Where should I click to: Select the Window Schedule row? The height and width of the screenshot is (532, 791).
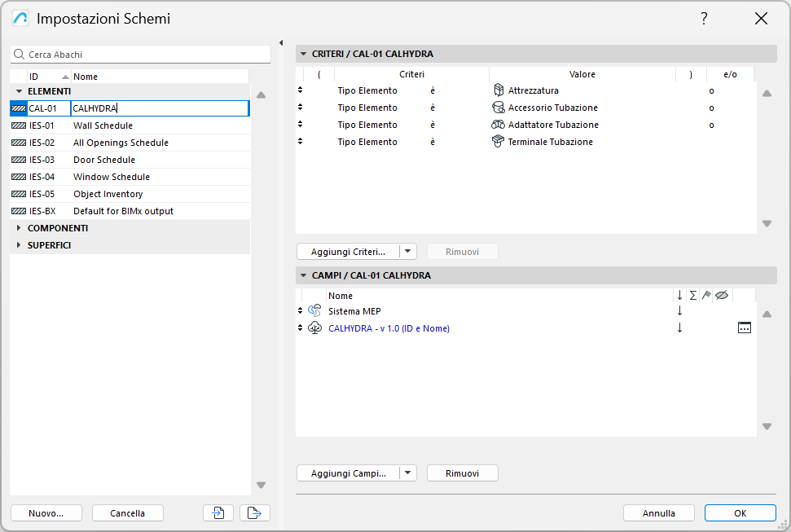tap(130, 177)
